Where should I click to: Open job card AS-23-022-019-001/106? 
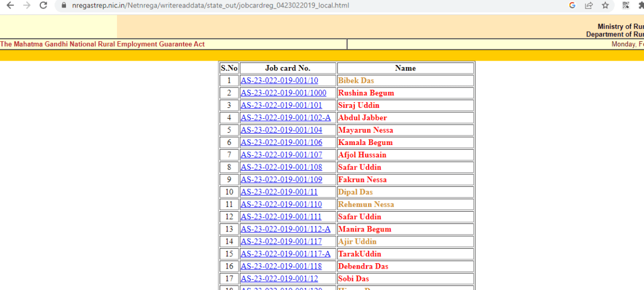tap(281, 142)
